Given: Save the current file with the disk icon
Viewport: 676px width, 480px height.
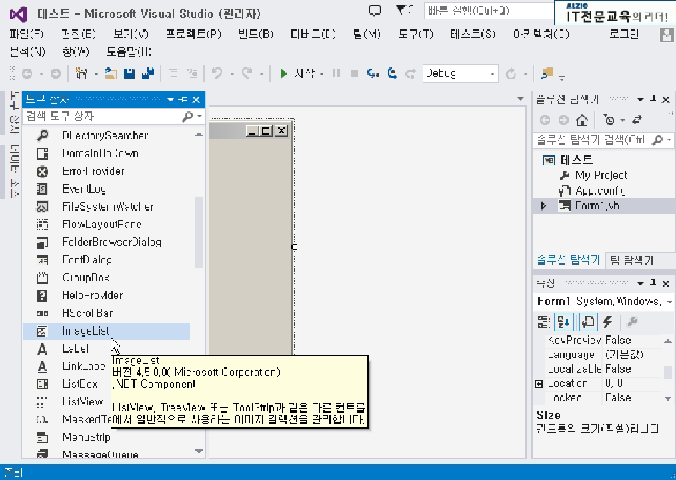Looking at the screenshot, I should 129,73.
